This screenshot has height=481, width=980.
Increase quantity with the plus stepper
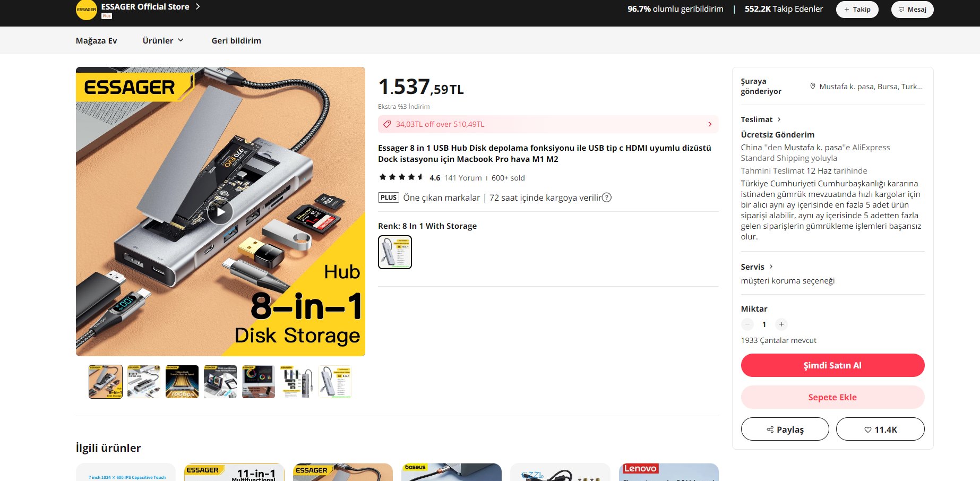click(x=781, y=324)
